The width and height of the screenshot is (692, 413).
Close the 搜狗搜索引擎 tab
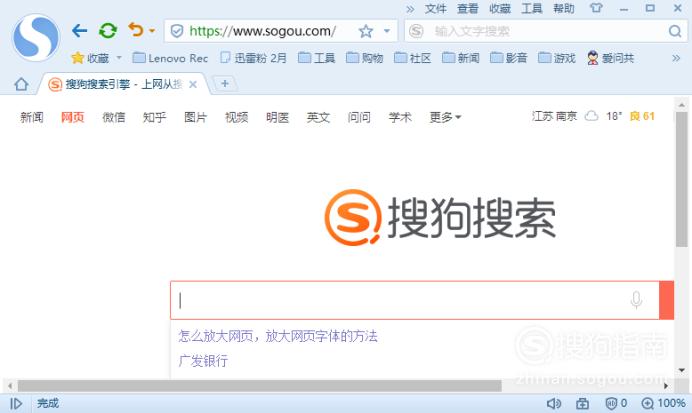coord(193,84)
